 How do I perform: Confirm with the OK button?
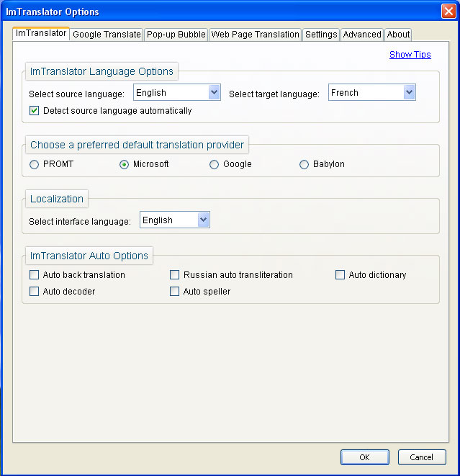[365, 457]
